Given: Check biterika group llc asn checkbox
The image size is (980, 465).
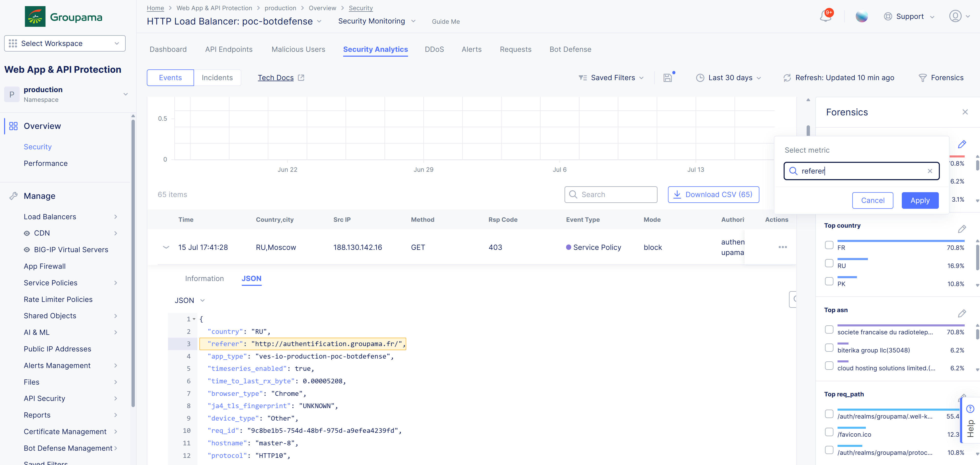Looking at the screenshot, I should [x=829, y=348].
